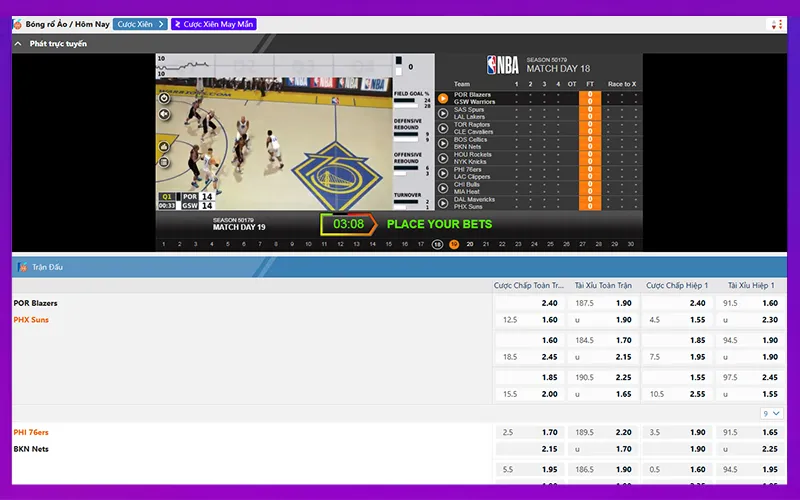Image resolution: width=800 pixels, height=500 pixels.
Task: Bet over 190.5 total at 2.25
Action: pos(604,378)
